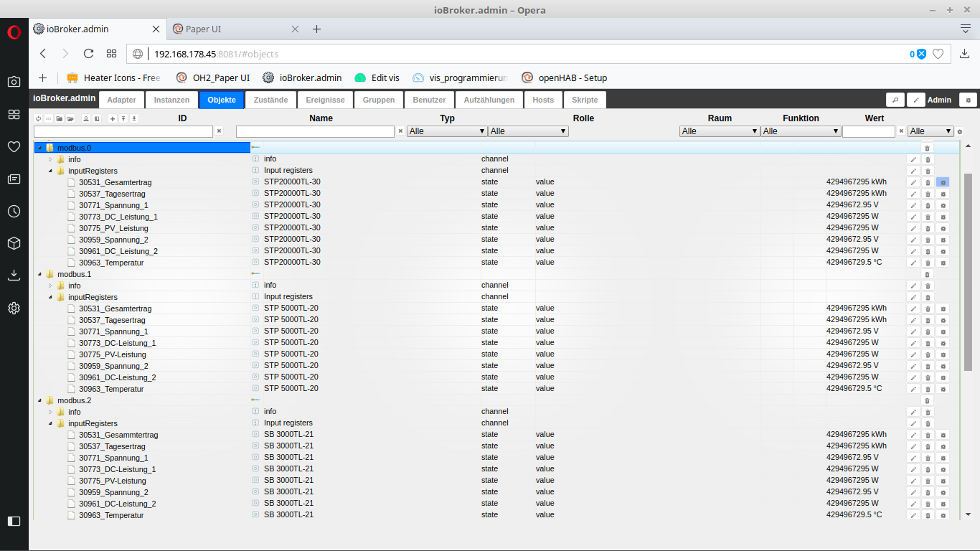Add a new object with plus icon
Screen dimensions: 980x551
coord(113,118)
